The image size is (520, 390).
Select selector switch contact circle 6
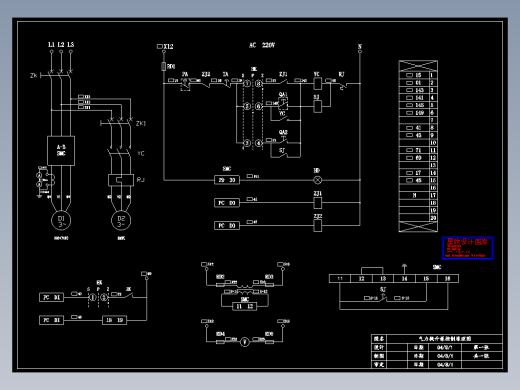click(x=259, y=107)
